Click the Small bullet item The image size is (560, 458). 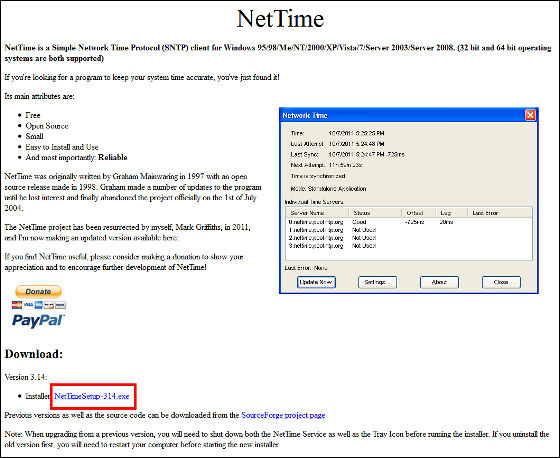34,136
